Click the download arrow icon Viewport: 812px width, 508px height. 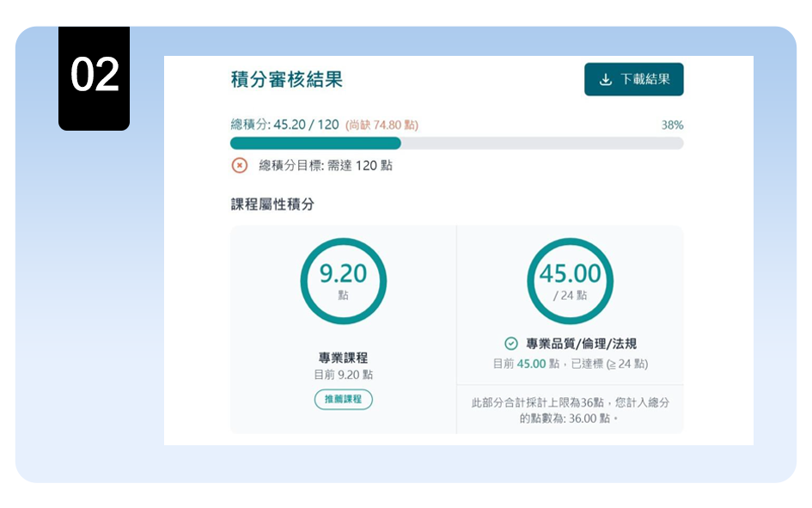[605, 79]
